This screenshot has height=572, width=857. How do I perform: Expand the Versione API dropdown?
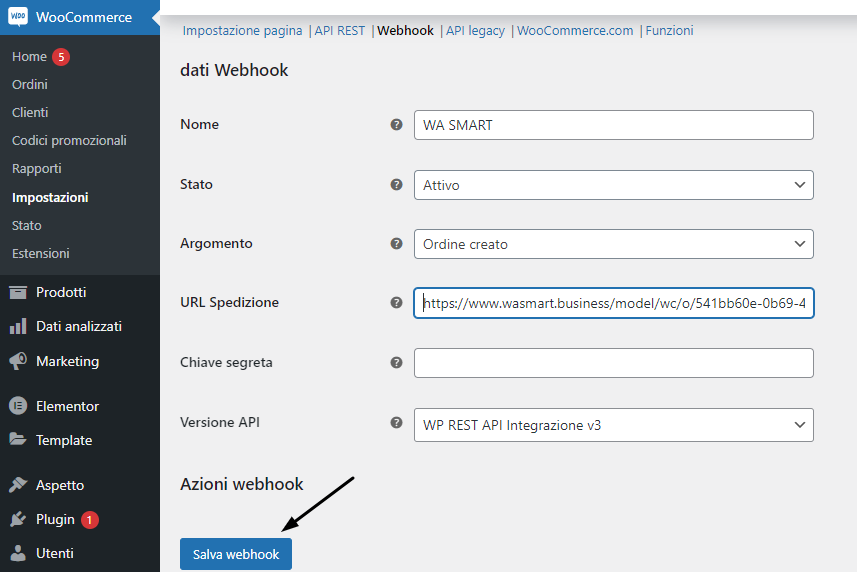tap(613, 425)
